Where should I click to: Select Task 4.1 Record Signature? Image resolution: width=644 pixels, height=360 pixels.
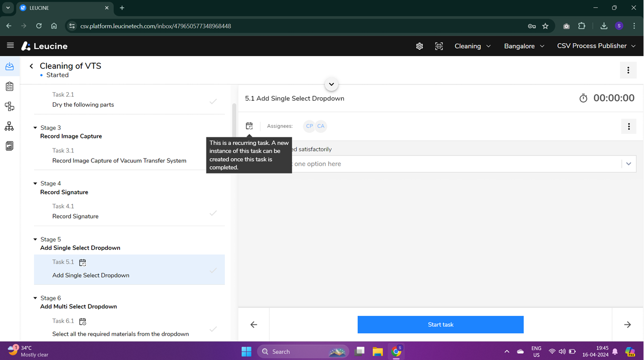(130, 212)
